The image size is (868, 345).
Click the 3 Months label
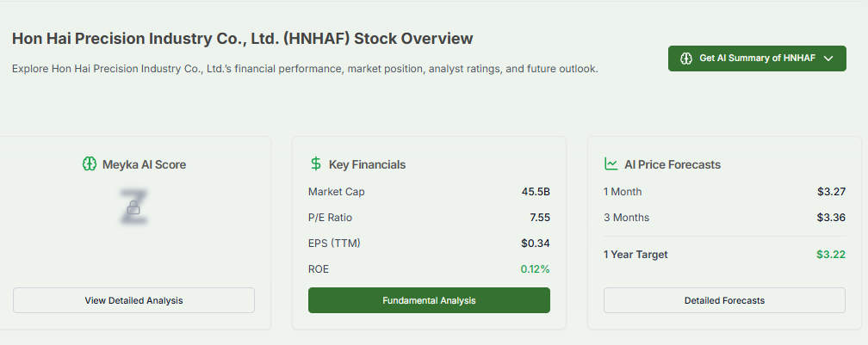626,218
